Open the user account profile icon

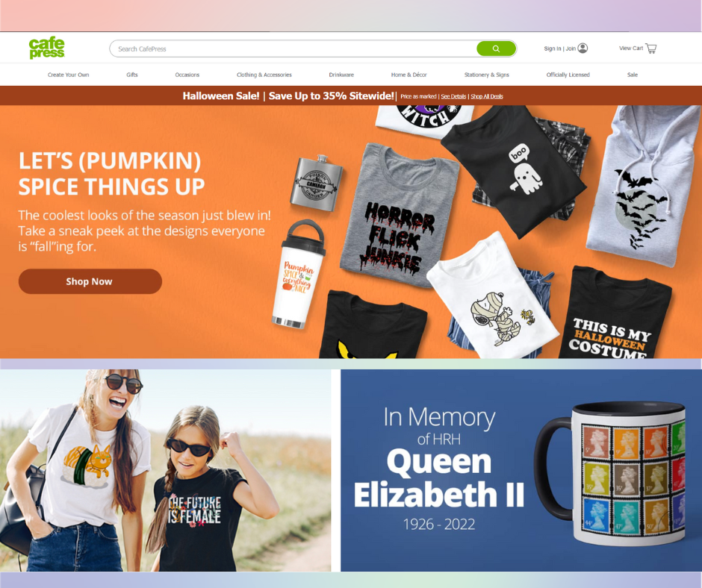click(x=583, y=48)
